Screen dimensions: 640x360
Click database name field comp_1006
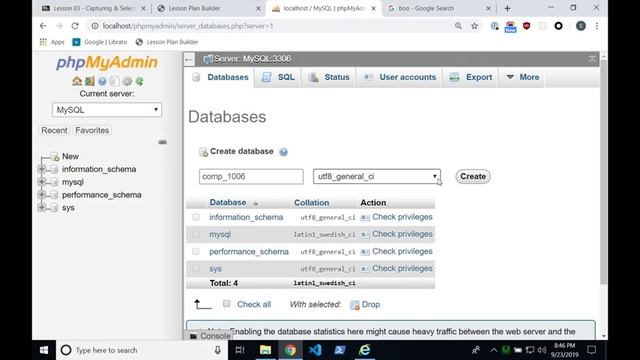[251, 176]
